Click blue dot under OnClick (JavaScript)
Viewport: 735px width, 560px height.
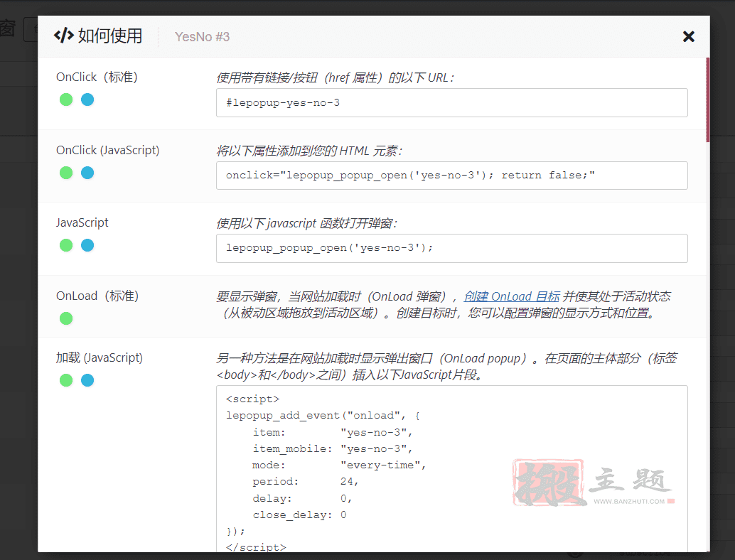pos(87,173)
